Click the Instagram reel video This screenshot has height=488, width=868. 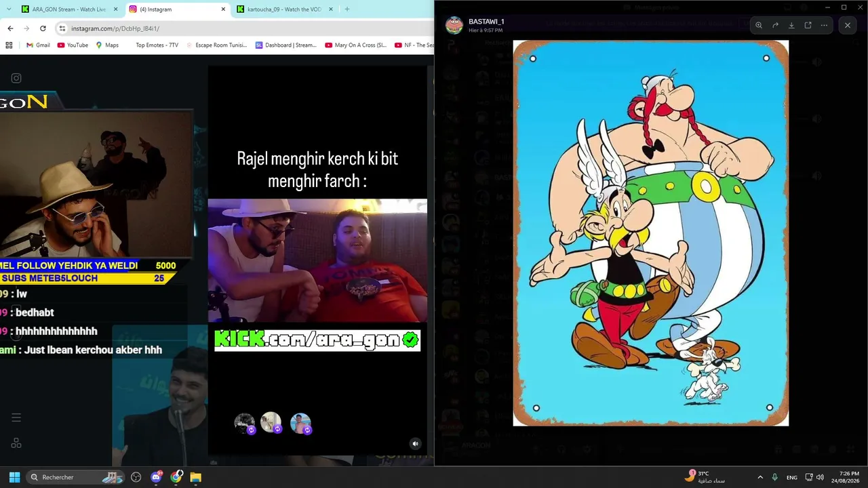pyautogui.click(x=317, y=260)
